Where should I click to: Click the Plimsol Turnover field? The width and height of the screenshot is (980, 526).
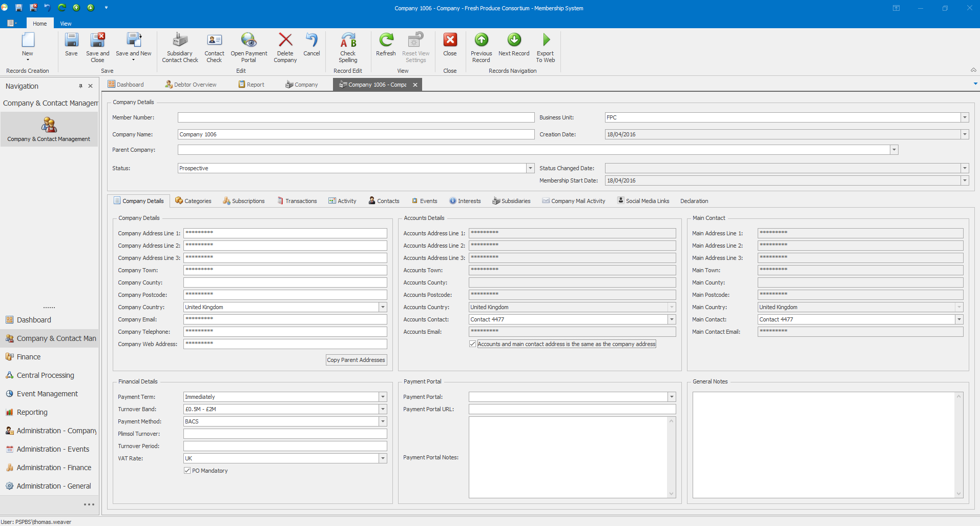coord(285,434)
